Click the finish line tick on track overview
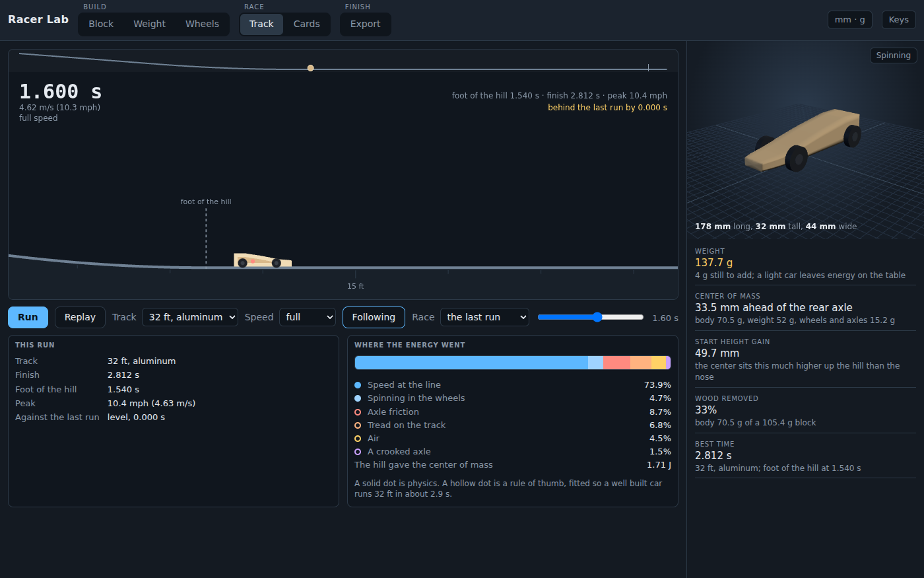 [x=648, y=68]
